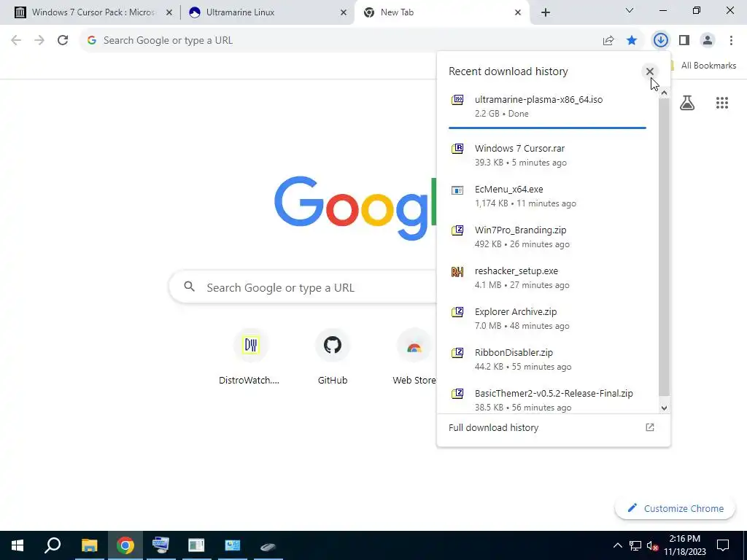Viewport: 747px width, 560px height.
Task: Open the Chrome three-dot menu
Action: (731, 41)
